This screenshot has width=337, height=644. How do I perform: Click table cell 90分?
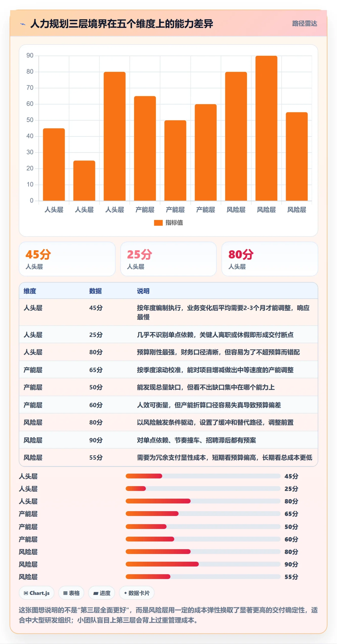click(96, 440)
